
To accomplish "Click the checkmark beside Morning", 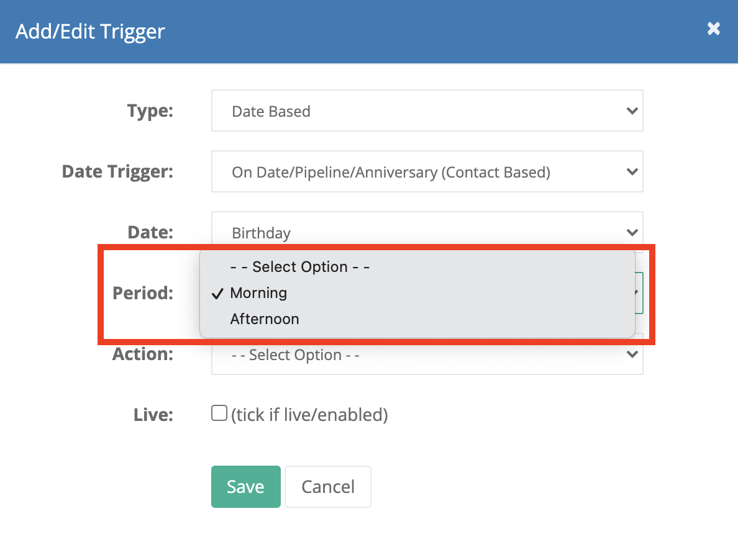I will coord(217,294).
